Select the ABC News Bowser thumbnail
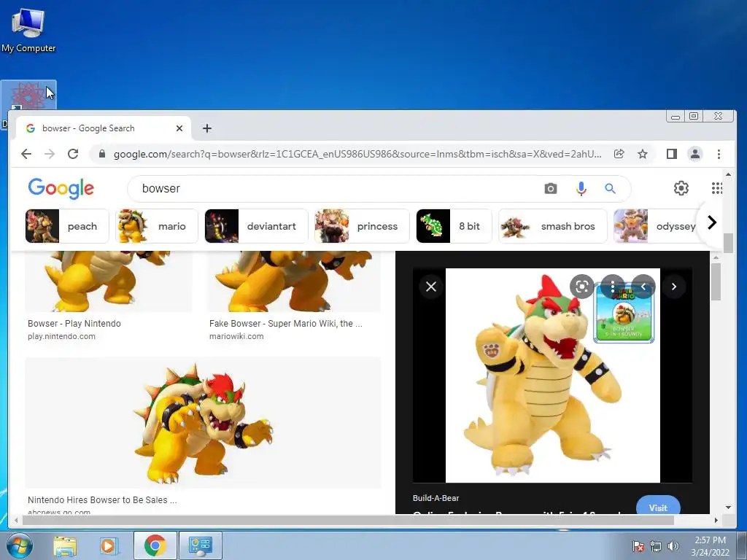 [x=203, y=423]
